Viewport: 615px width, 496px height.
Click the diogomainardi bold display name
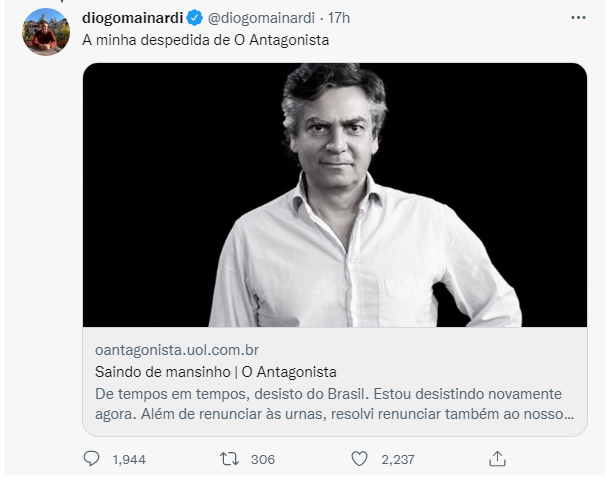pyautogui.click(x=133, y=18)
